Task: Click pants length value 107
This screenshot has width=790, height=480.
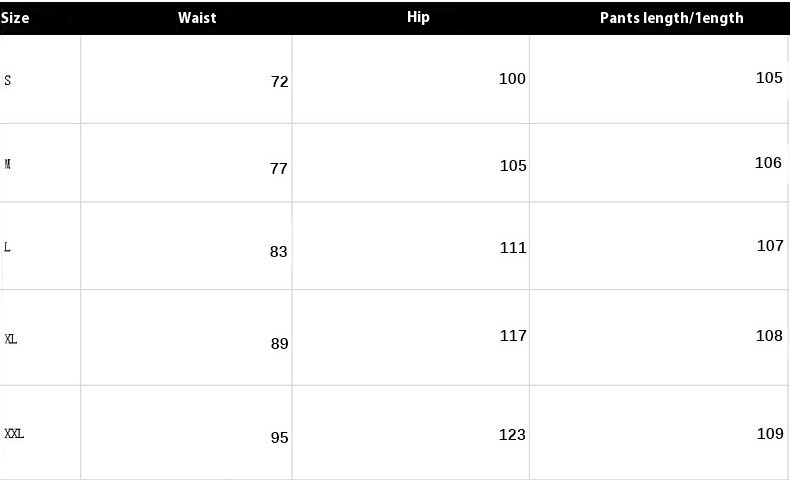Action: [x=770, y=245]
